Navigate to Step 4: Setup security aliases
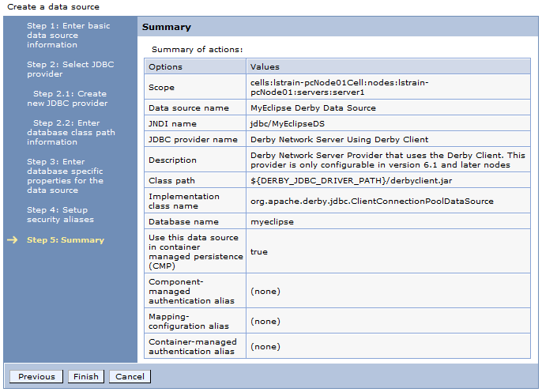Viewport: 542px width, 392px height. (60, 214)
